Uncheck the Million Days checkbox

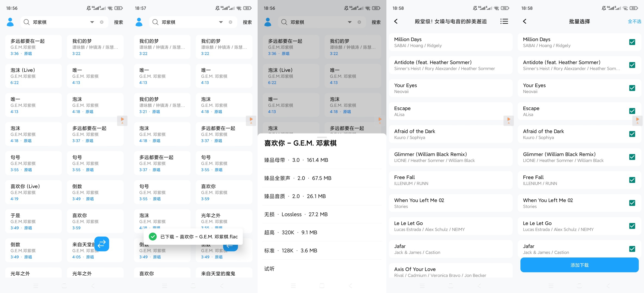tap(632, 42)
